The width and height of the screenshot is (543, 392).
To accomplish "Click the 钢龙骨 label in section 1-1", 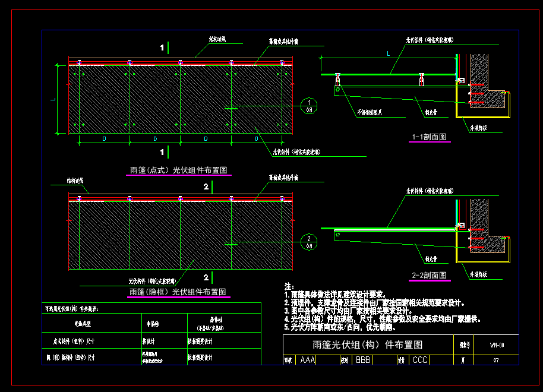I will [x=431, y=112].
